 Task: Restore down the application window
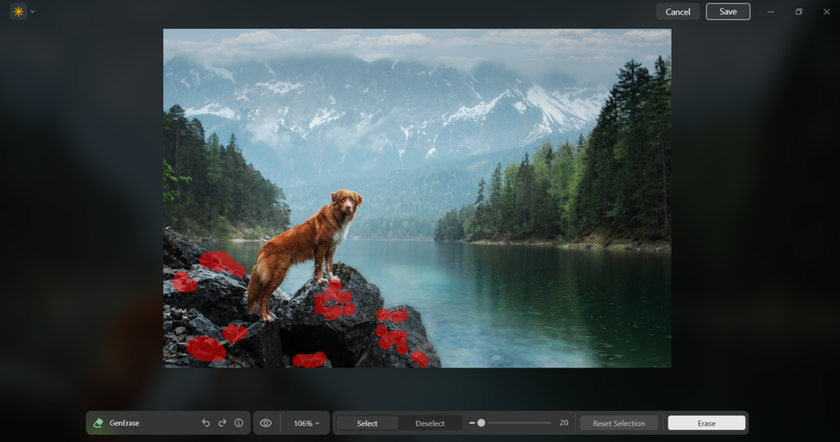[799, 12]
